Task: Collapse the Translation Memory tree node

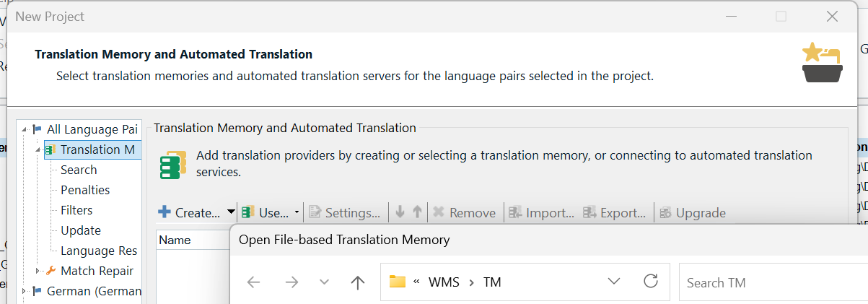Action: [x=38, y=150]
